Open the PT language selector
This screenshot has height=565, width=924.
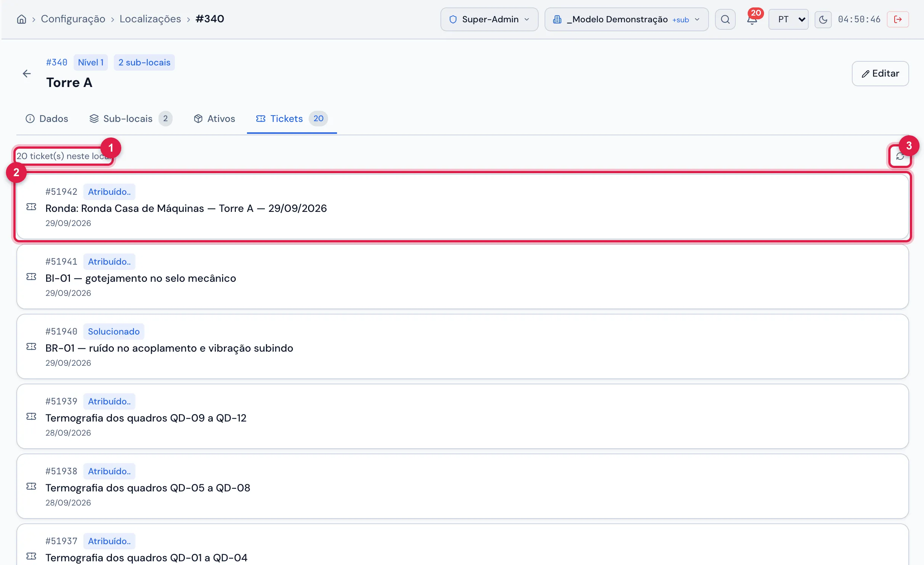[x=788, y=19]
